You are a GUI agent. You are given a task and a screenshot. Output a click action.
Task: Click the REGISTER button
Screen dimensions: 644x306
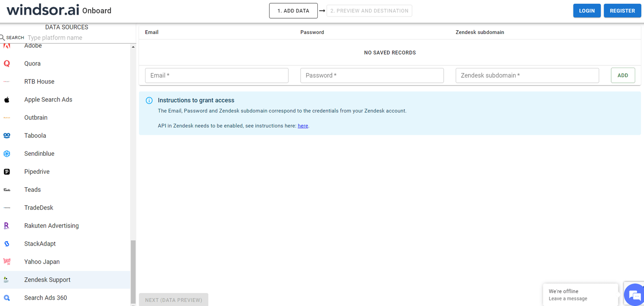pos(622,10)
